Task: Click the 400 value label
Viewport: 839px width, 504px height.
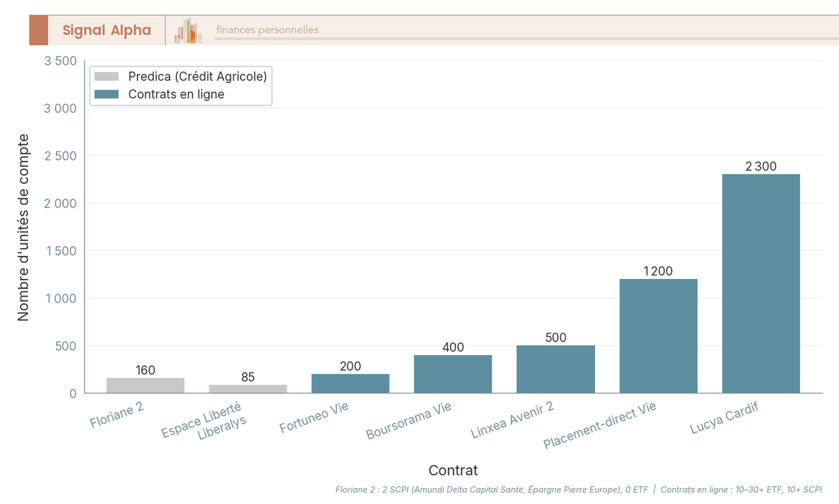Action: pyautogui.click(x=453, y=347)
